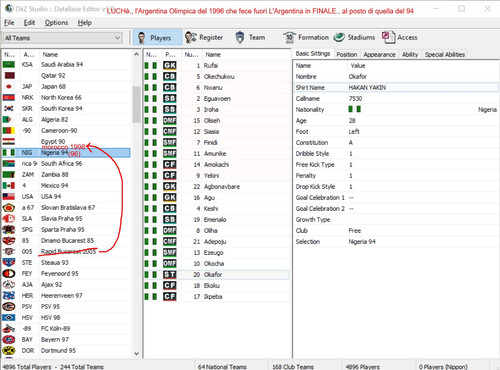
Task: Open the Register section icon
Action: pos(191,37)
